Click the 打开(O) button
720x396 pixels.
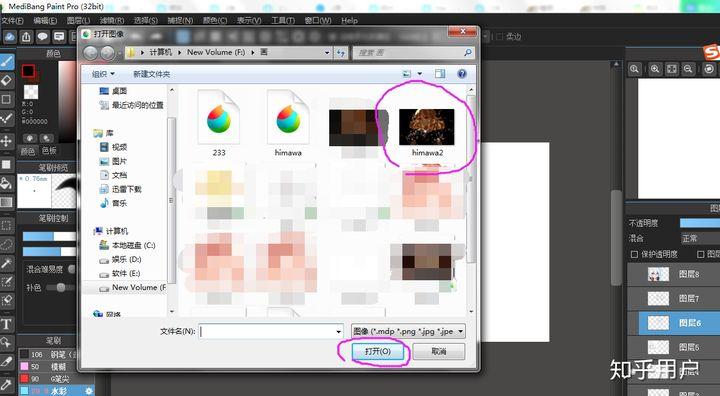378,351
